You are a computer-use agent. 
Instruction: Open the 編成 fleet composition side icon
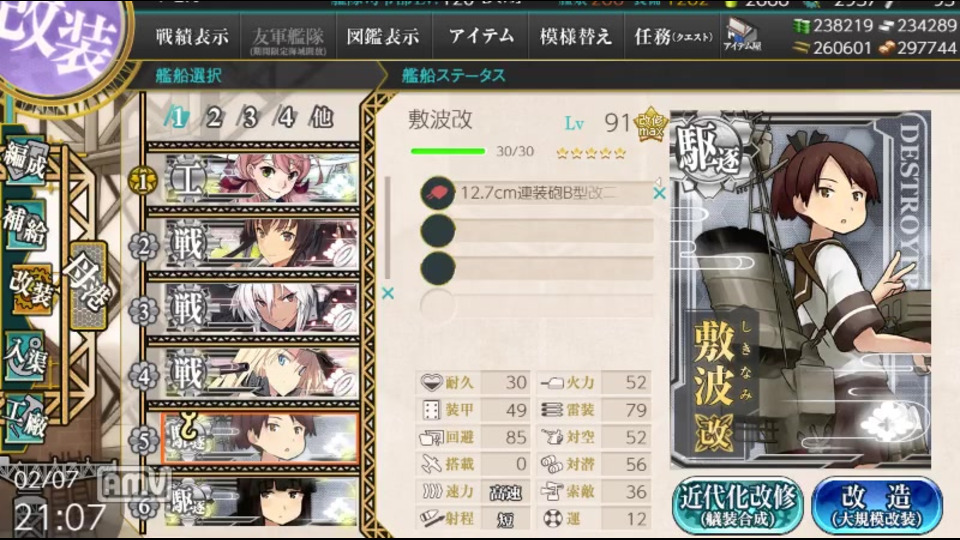point(26,160)
